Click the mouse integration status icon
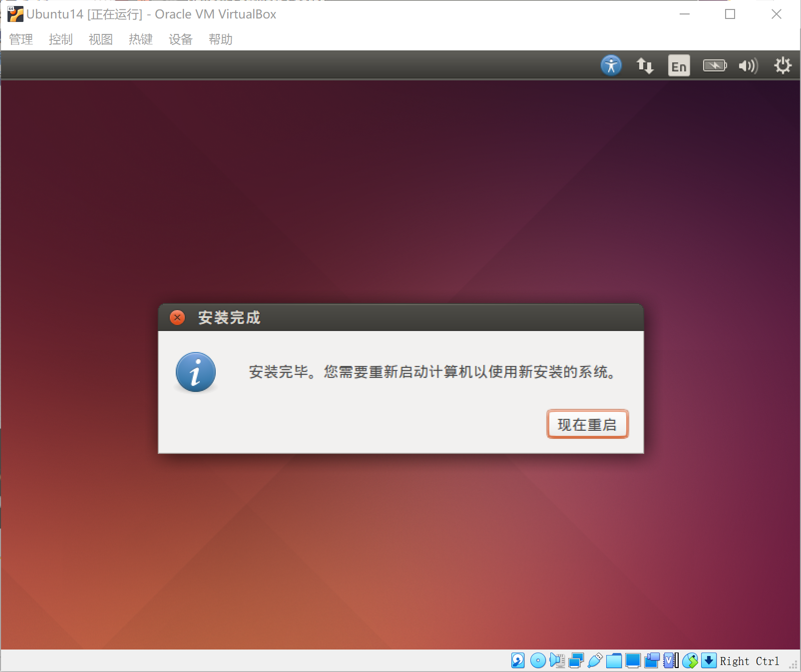The width and height of the screenshot is (801, 672). tap(690, 661)
